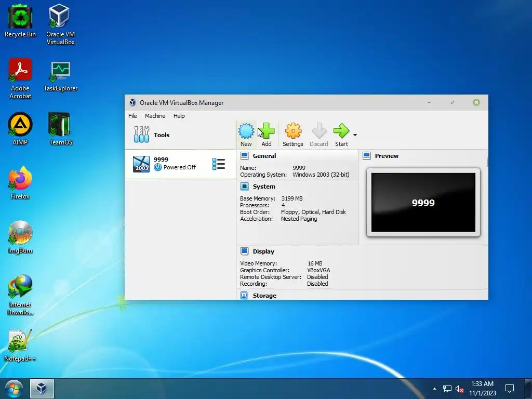Click the Powered Off status icon
Image resolution: width=532 pixels, height=399 pixels.
(x=157, y=167)
